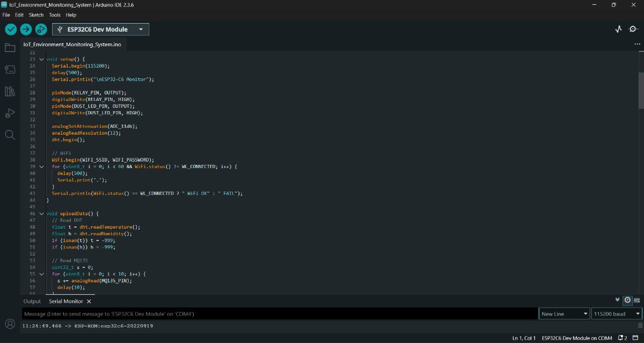Toggle the bottom panel from the status bar
644x343 pixels.
636,338
